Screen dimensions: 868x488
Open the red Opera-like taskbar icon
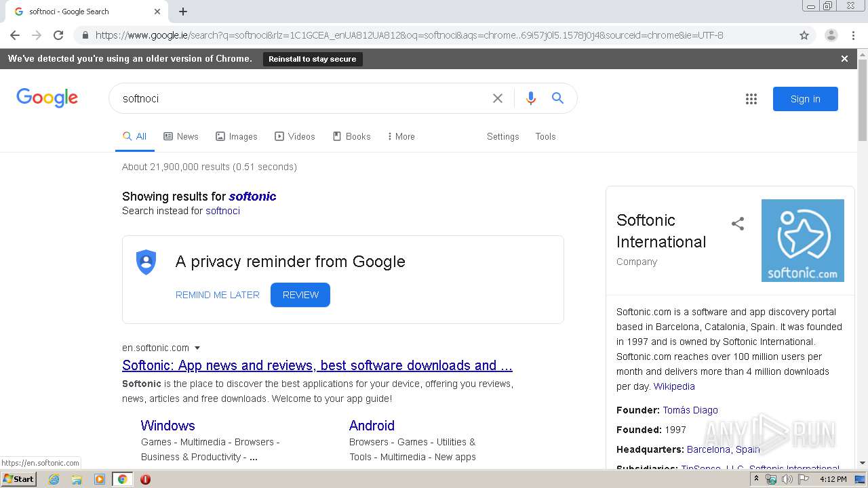[145, 479]
